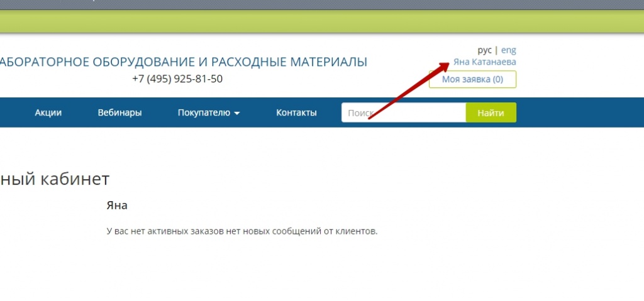The height and width of the screenshot is (301, 644).
Task: Go to the Вебинары page
Action: tap(119, 113)
